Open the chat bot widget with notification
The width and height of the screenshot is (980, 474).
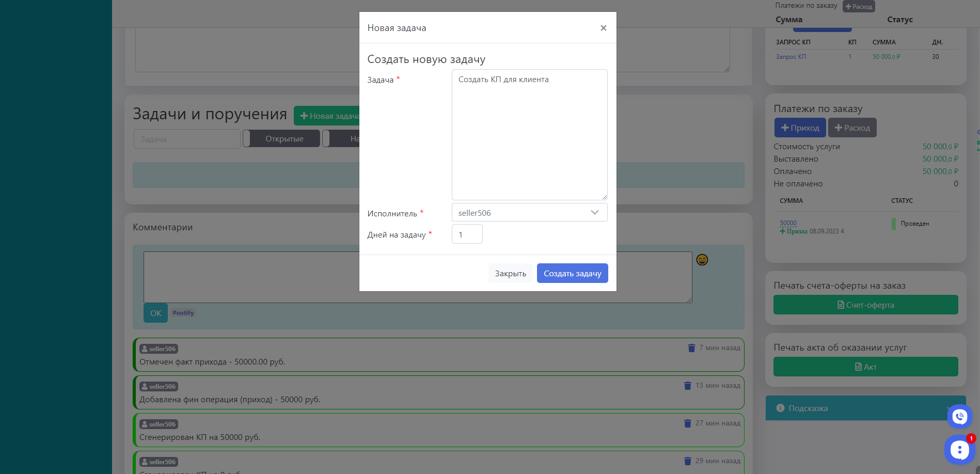pyautogui.click(x=959, y=450)
